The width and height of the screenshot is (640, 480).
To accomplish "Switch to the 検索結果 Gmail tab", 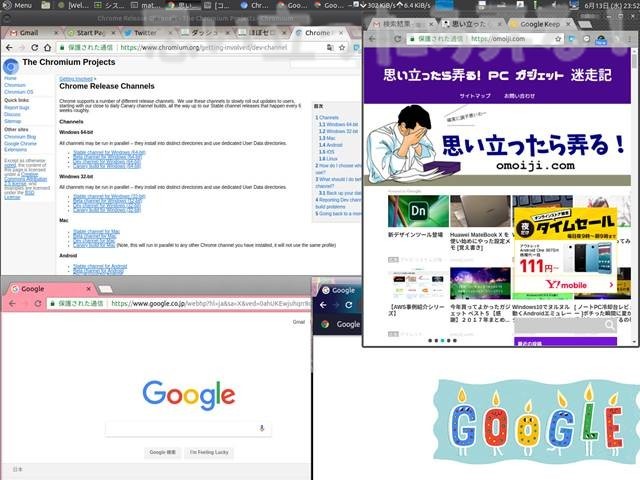I will (x=402, y=24).
